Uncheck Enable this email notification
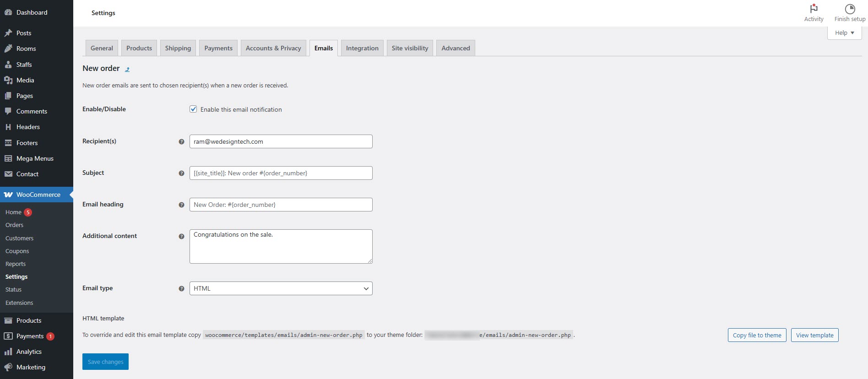 click(193, 109)
